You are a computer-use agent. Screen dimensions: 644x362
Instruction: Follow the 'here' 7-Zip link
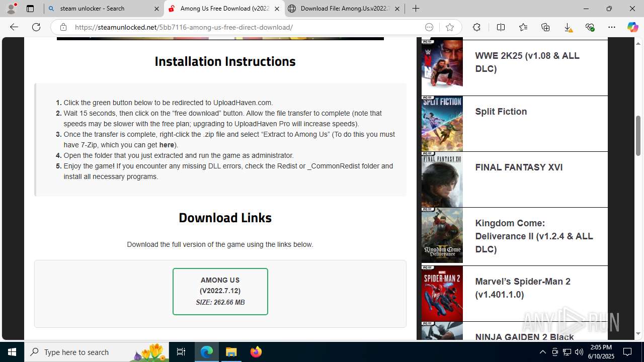pos(167,145)
